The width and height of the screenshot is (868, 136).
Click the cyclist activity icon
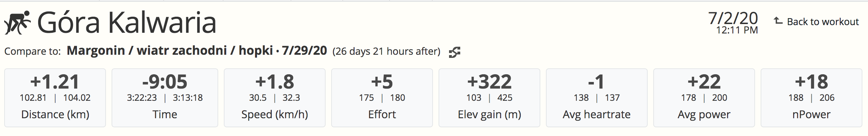tap(17, 23)
